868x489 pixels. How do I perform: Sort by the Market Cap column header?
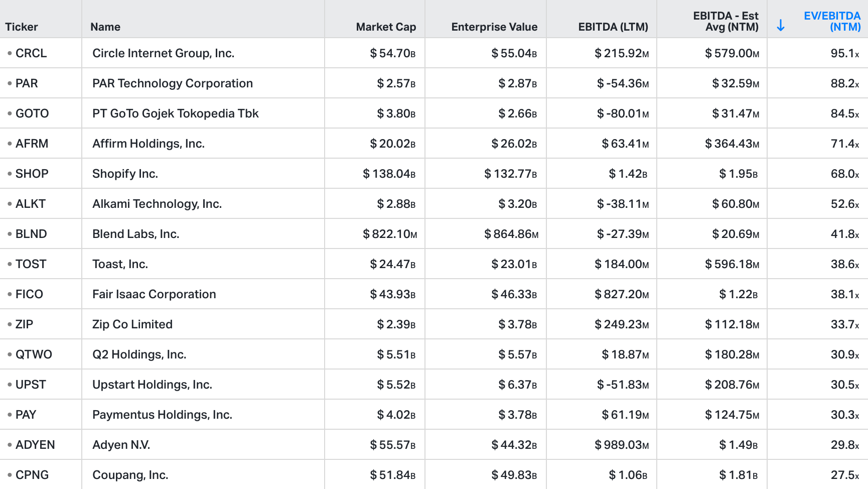[386, 27]
